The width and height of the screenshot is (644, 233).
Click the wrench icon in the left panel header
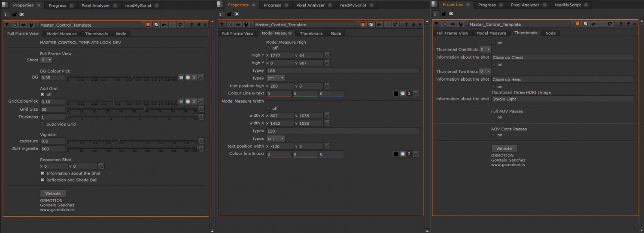tap(31, 25)
